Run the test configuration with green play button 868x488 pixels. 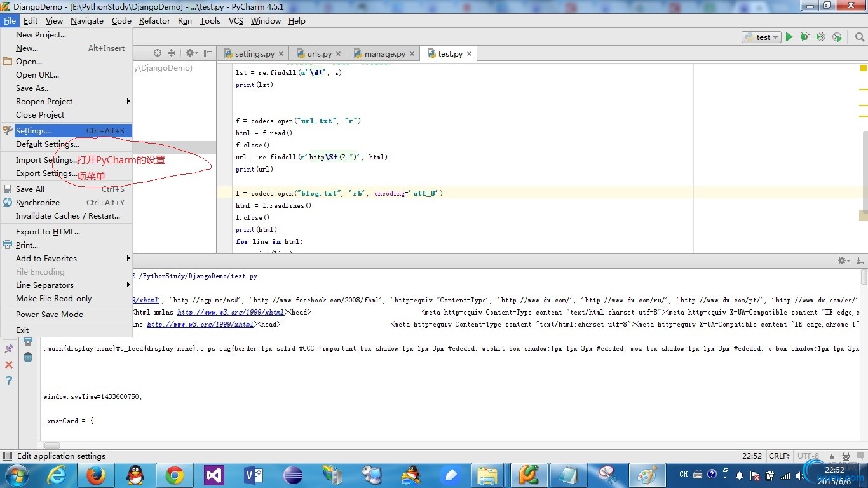789,37
